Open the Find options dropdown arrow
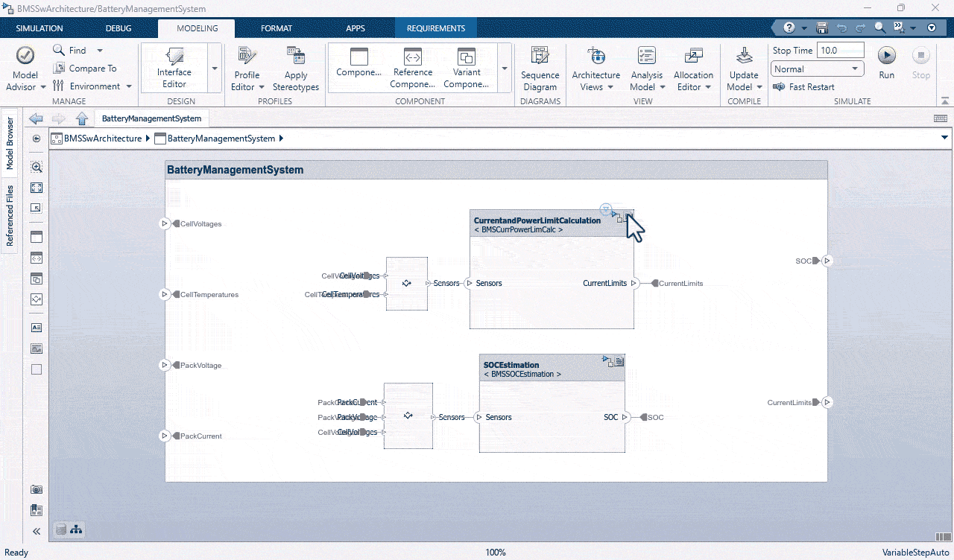This screenshot has height=560, width=954. point(100,51)
